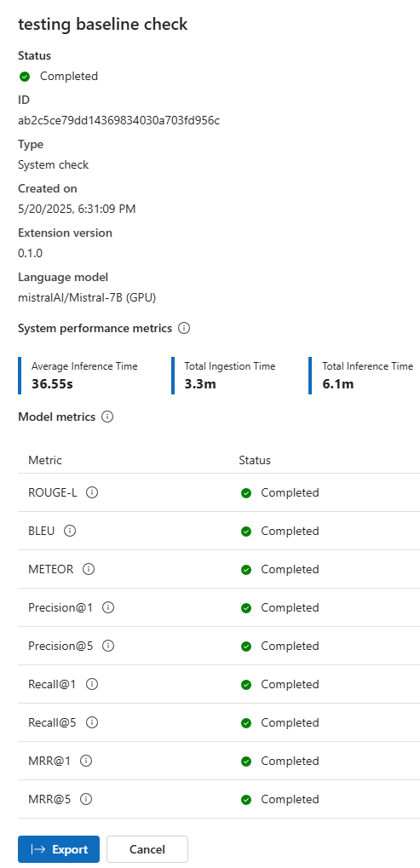This screenshot has width=420, height=868.
Task: Click the BLEU metric info icon
Action: (70, 531)
